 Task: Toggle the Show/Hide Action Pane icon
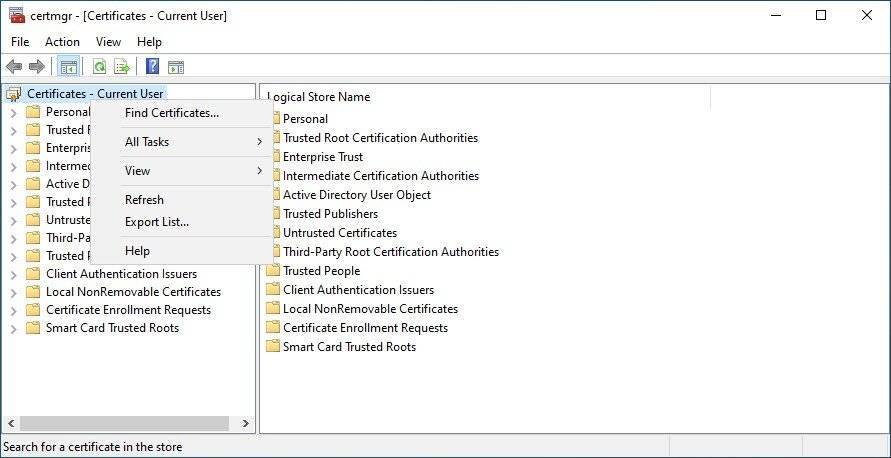(176, 67)
